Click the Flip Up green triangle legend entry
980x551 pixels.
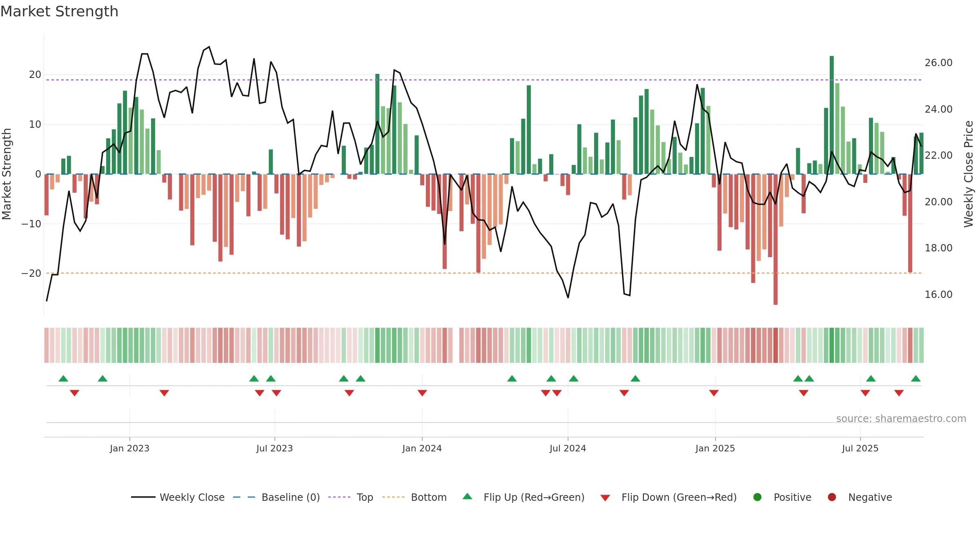pos(523,497)
